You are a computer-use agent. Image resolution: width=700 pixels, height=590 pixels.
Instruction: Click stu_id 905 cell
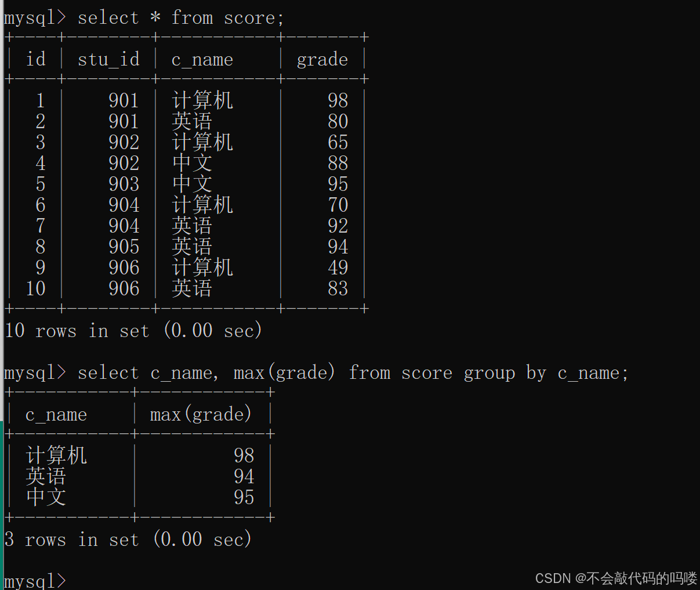(x=124, y=247)
